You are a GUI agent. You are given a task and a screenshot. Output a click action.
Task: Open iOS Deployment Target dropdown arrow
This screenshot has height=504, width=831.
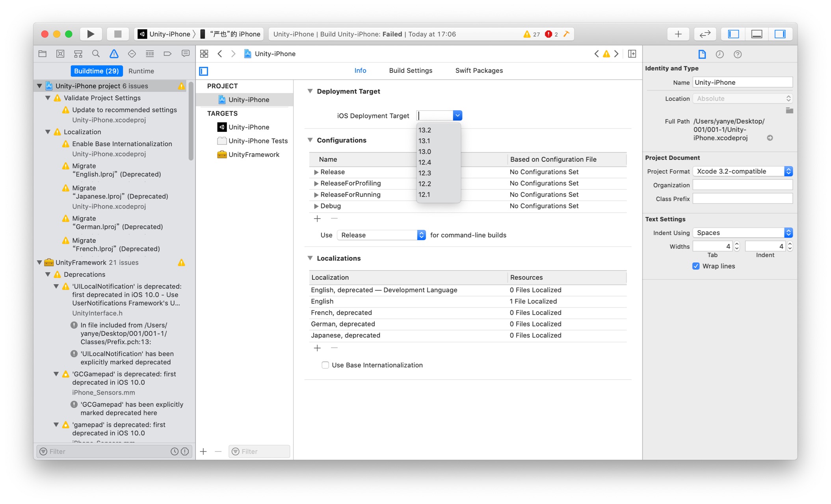click(457, 116)
